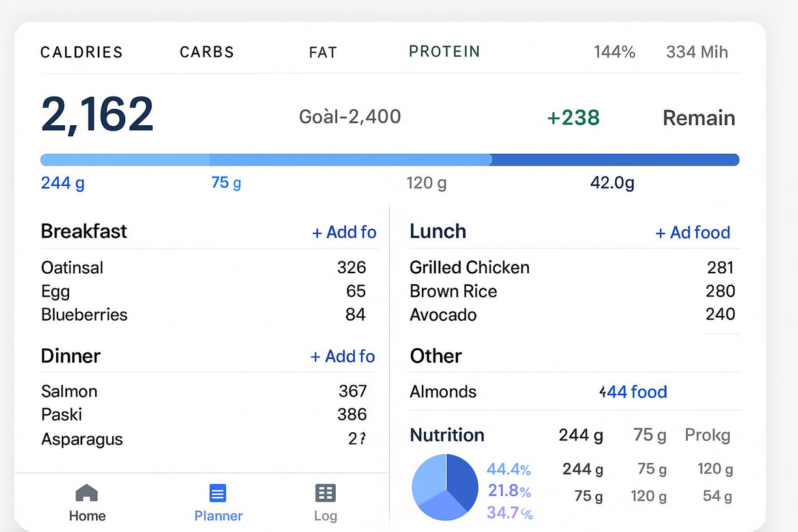798x532 pixels.
Task: Switch to the Fat tab
Action: (x=323, y=52)
